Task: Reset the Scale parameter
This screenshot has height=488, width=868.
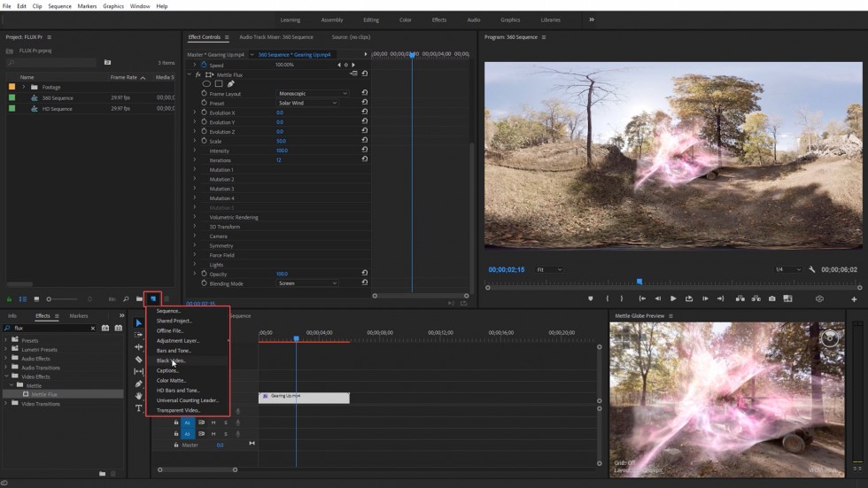Action: click(x=365, y=141)
